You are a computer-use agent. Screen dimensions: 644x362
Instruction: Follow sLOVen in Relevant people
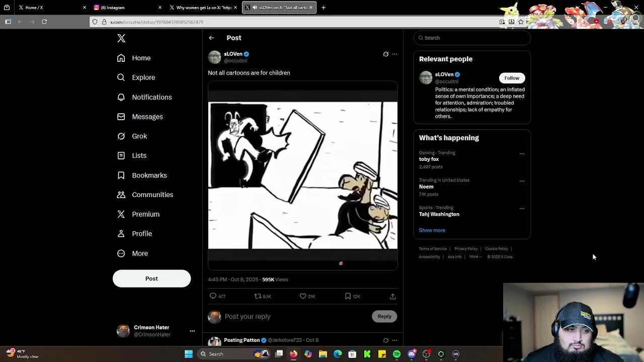point(512,78)
